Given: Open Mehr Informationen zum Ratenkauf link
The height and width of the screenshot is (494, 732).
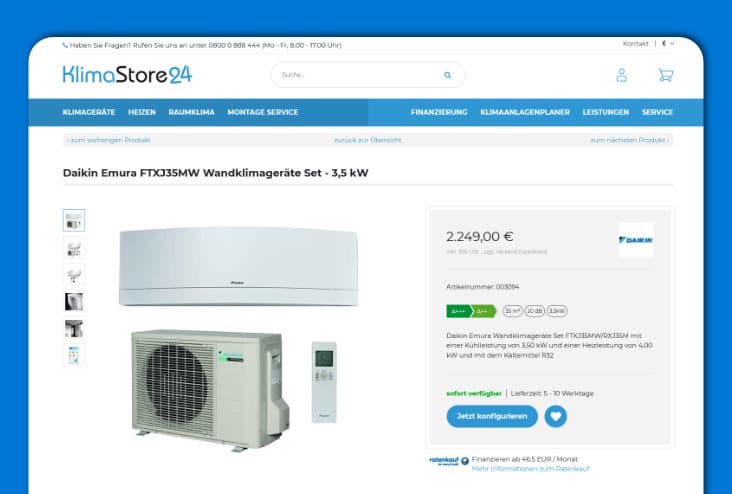Looking at the screenshot, I should click(531, 468).
